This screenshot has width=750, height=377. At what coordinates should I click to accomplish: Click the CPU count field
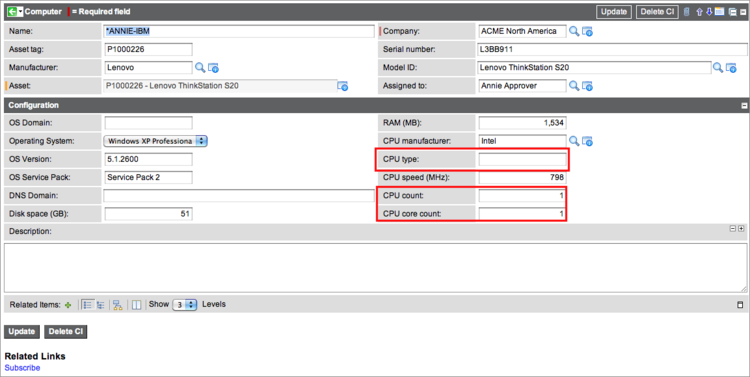(x=522, y=196)
